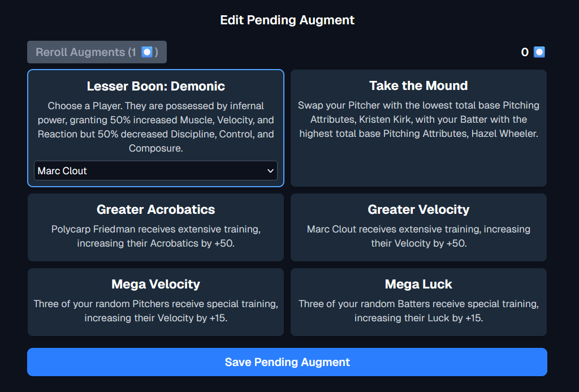Click the token balance counter showing 0
579x392 pixels.
pos(524,51)
